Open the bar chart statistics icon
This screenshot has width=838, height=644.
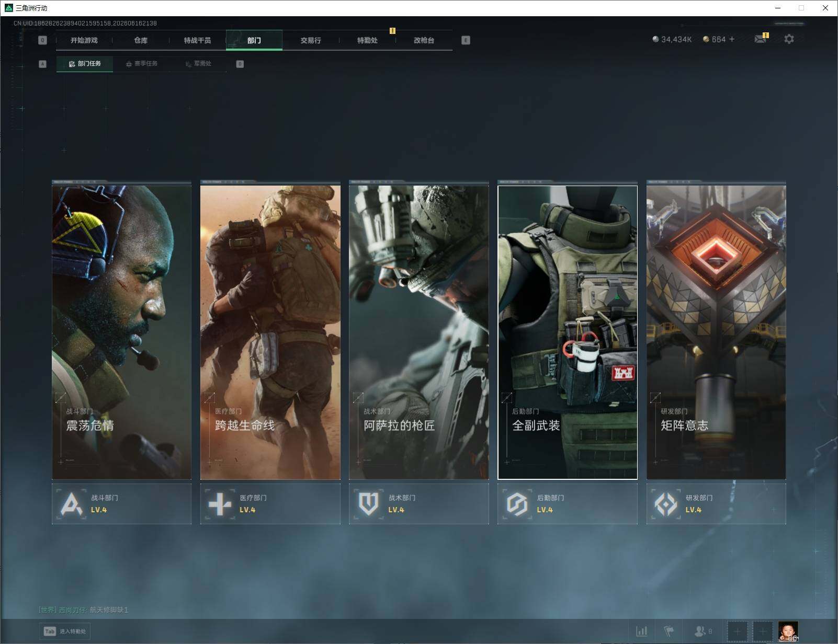pyautogui.click(x=642, y=631)
